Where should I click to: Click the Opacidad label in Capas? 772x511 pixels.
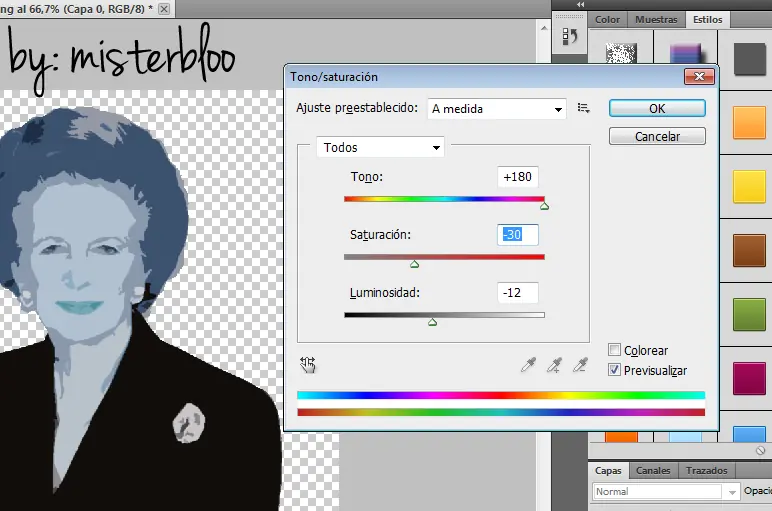coord(758,491)
